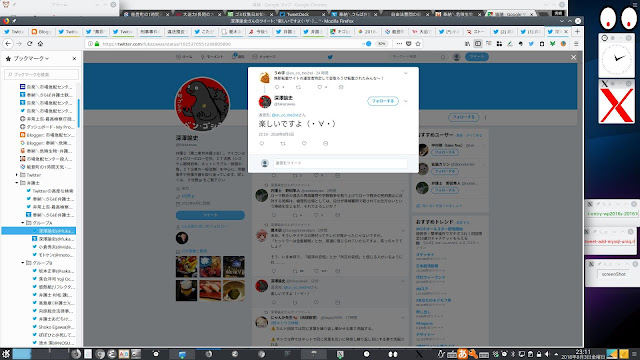The image size is (640, 360).
Task: Click the green extension icon in toolbar
Action: pyautogui.click(x=552, y=44)
